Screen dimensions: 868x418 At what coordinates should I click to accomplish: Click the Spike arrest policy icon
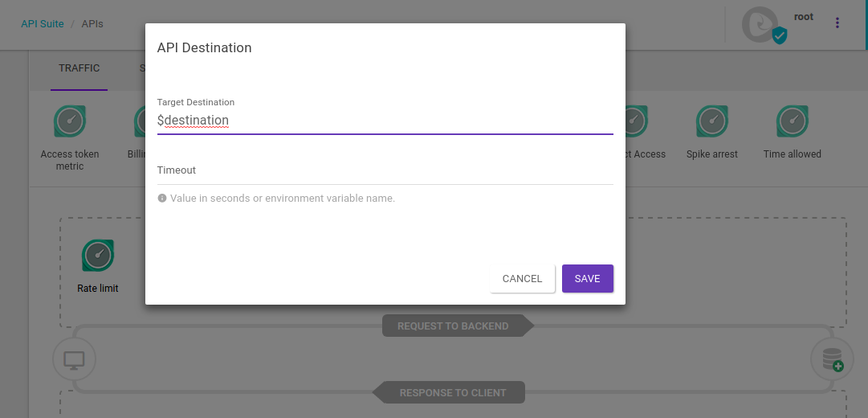click(x=712, y=121)
